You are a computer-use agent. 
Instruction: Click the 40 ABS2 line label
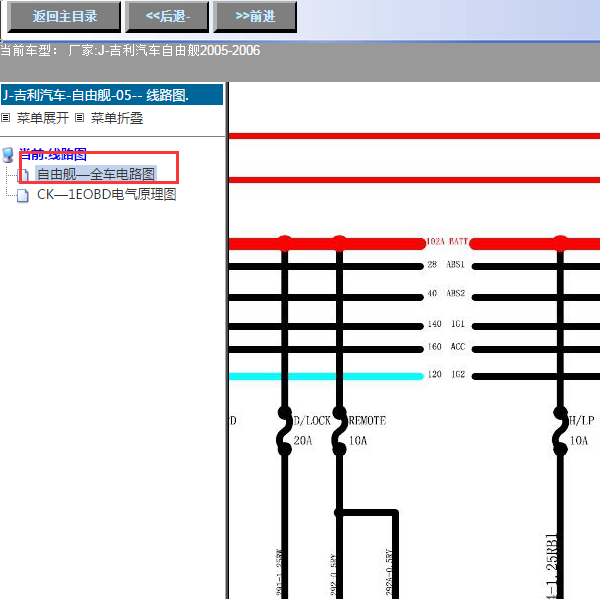tap(446, 294)
